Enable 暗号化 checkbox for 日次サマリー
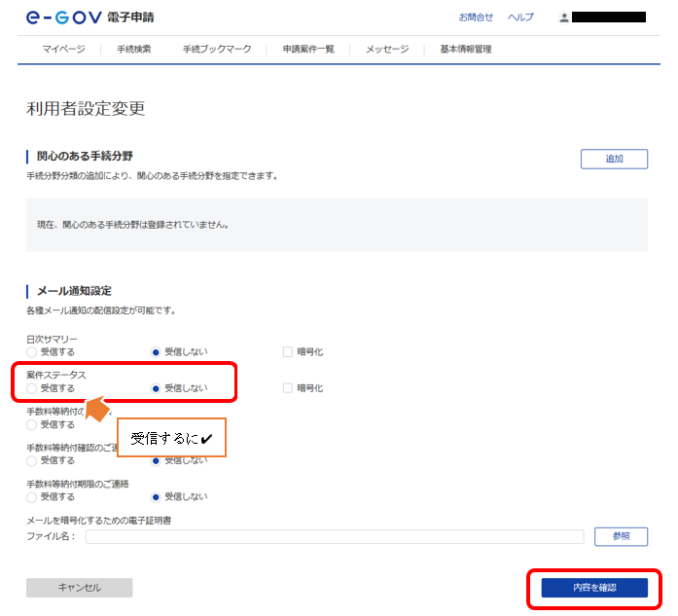 pyautogui.click(x=288, y=351)
